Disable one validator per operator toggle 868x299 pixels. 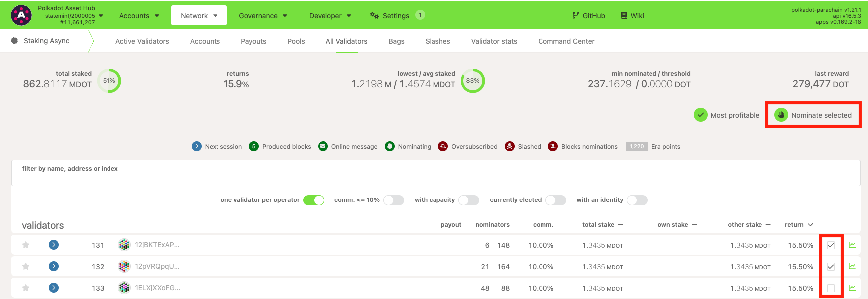click(x=314, y=200)
